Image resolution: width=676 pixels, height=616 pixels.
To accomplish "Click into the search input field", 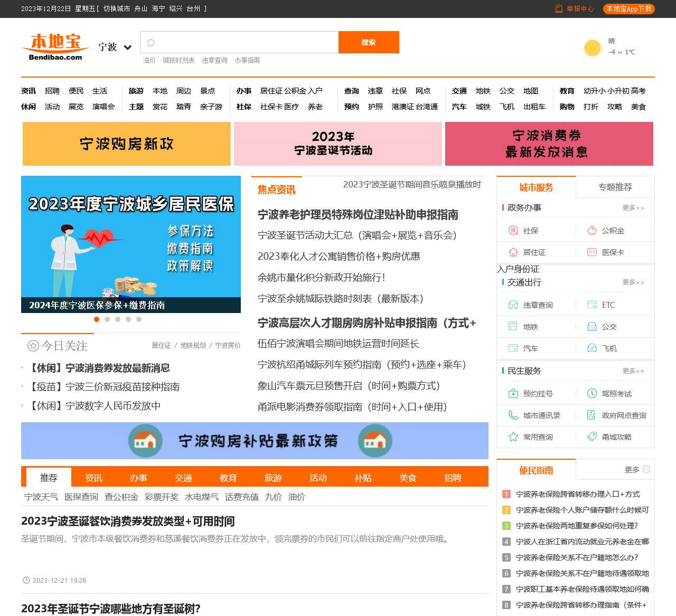I will (243, 42).
